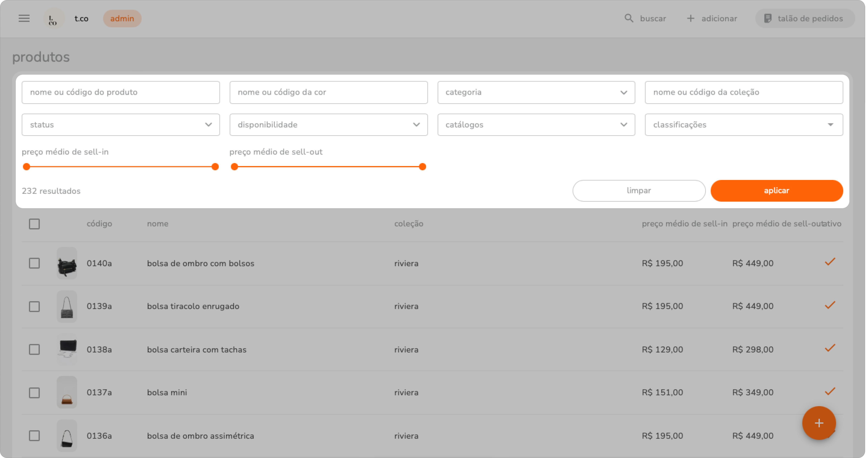
Task: Open the hamburger menu icon
Action: tap(24, 18)
